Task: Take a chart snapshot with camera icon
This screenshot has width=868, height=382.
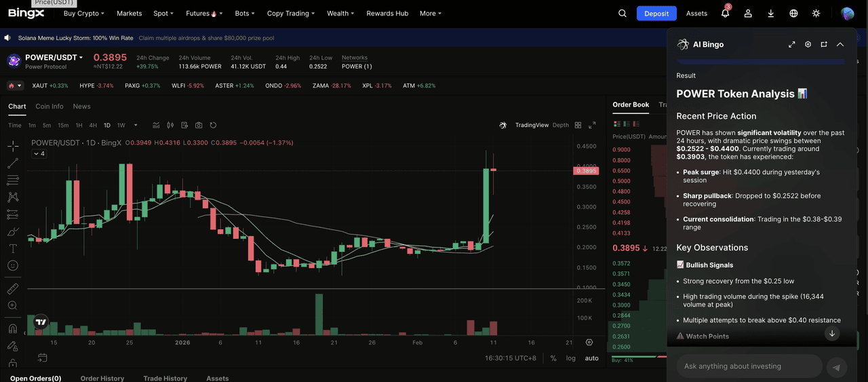Action: 199,126
